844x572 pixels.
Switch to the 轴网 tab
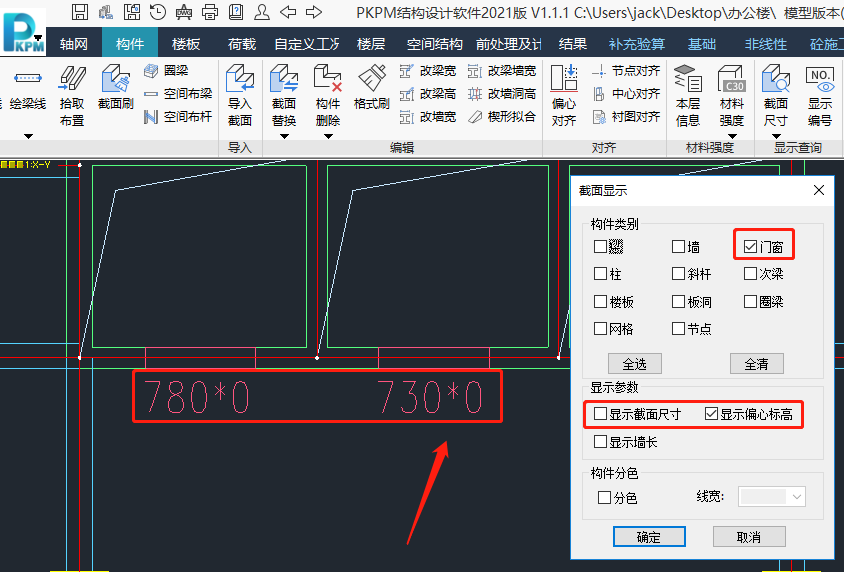[74, 44]
